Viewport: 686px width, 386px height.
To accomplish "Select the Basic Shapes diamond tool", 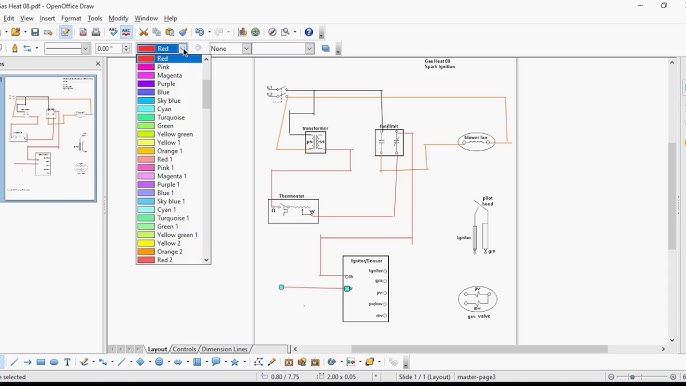I will pyautogui.click(x=140, y=362).
